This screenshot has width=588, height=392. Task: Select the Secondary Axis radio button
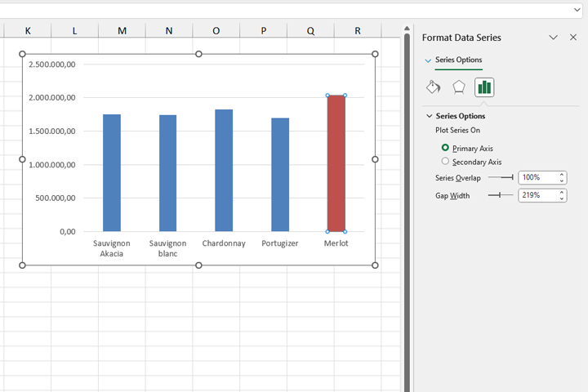(x=445, y=162)
